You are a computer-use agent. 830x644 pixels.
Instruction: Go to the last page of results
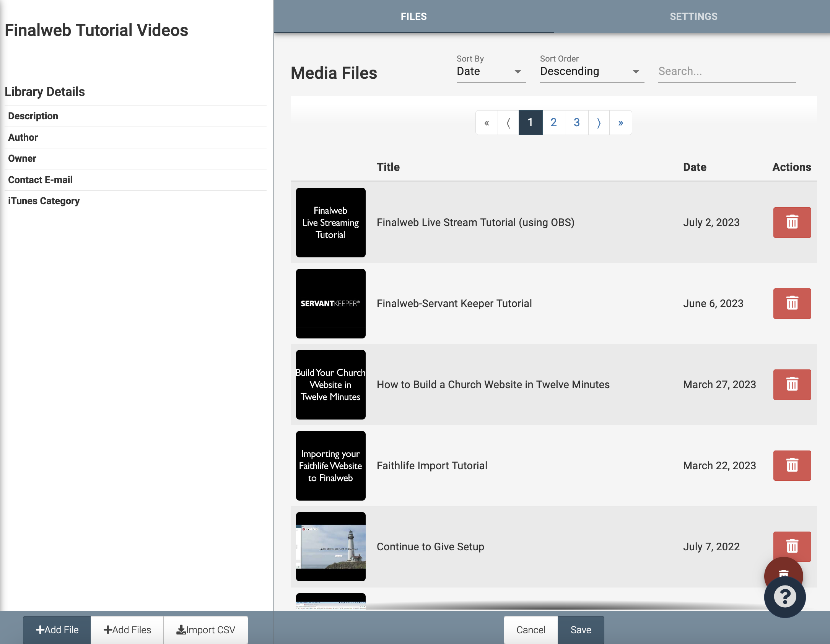620,123
